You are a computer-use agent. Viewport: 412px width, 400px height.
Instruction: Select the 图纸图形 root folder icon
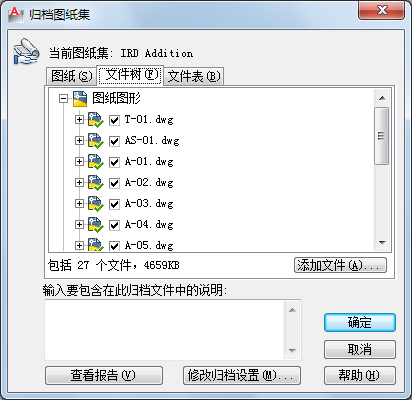[x=80, y=99]
